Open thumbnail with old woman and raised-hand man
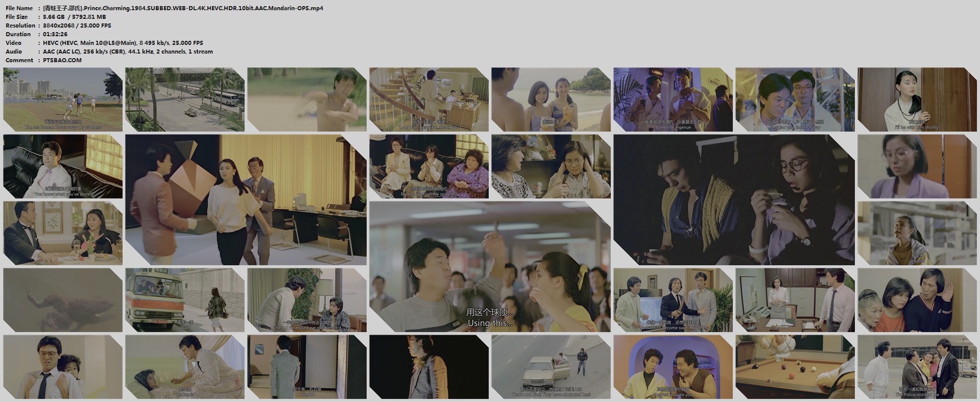The image size is (980, 402). pyautogui.click(x=917, y=300)
